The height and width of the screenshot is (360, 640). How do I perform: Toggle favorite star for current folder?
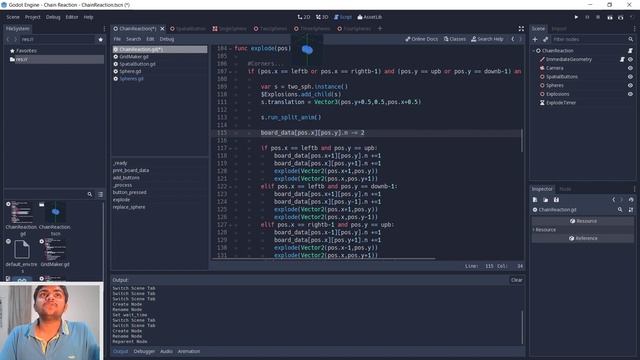point(100,39)
